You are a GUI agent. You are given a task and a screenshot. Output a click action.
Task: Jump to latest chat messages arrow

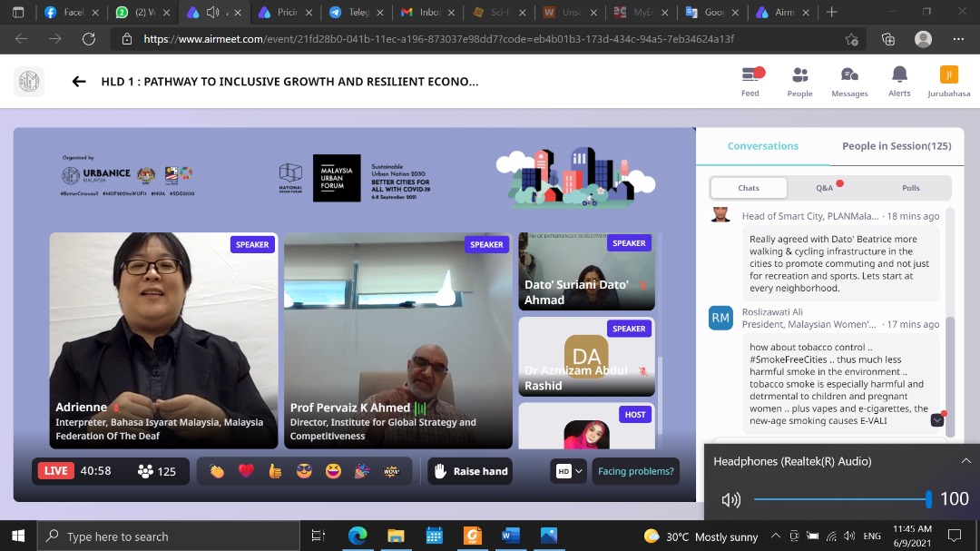(936, 420)
